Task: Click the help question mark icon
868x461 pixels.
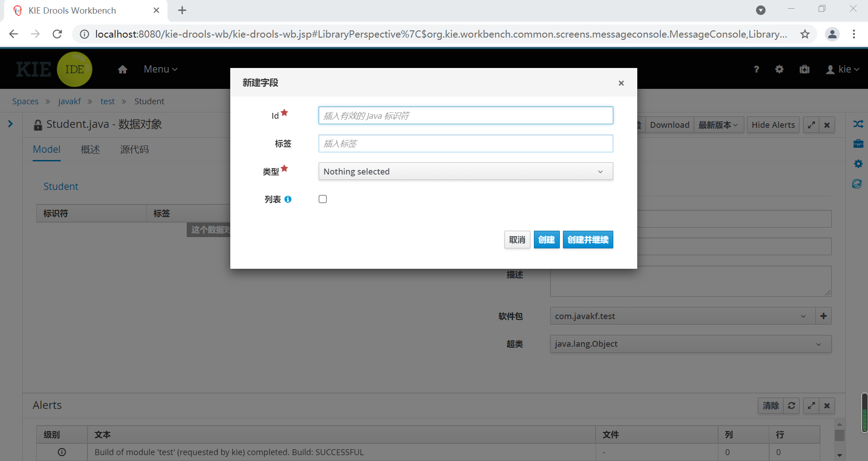Action: coord(756,69)
